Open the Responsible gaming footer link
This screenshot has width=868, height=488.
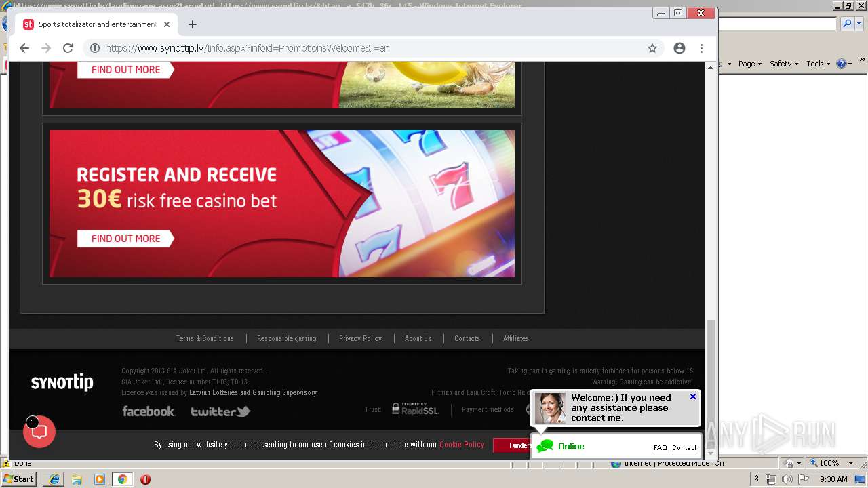point(286,338)
